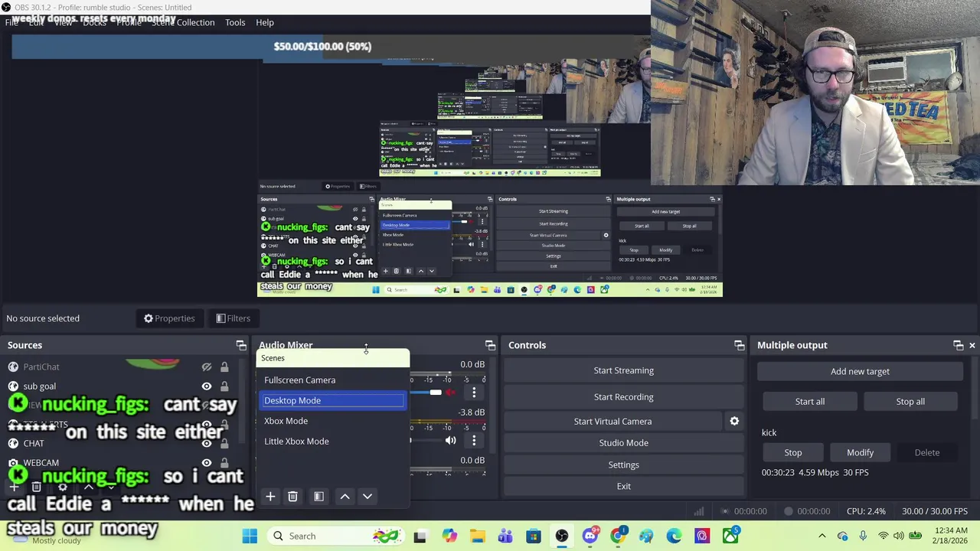This screenshot has height=551, width=980.
Task: Open Microsoft Store from taskbar
Action: pyautogui.click(x=534, y=536)
